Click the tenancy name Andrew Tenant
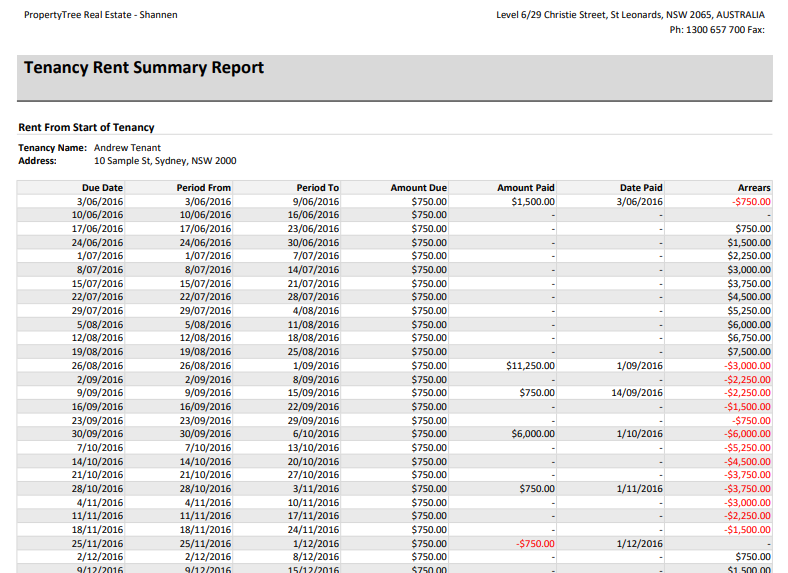Image resolution: width=788 pixels, height=573 pixels. pos(127,148)
